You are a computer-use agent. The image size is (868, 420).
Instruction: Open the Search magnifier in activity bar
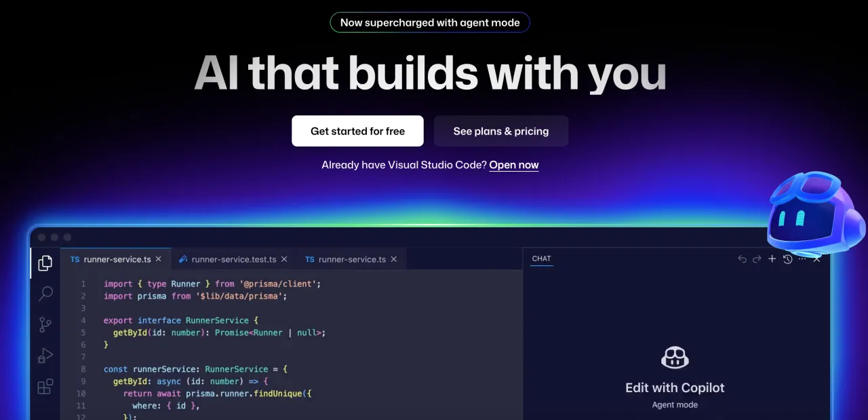click(x=45, y=294)
